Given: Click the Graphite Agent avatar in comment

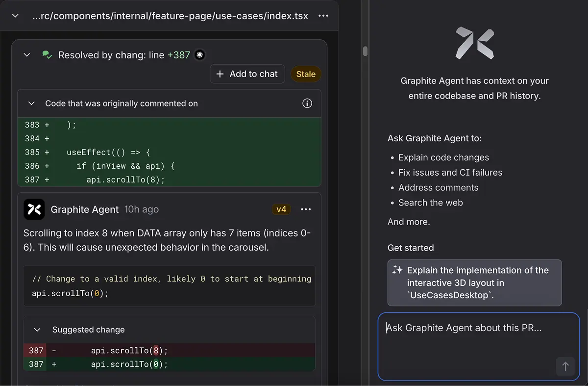Looking at the screenshot, I should 34,209.
